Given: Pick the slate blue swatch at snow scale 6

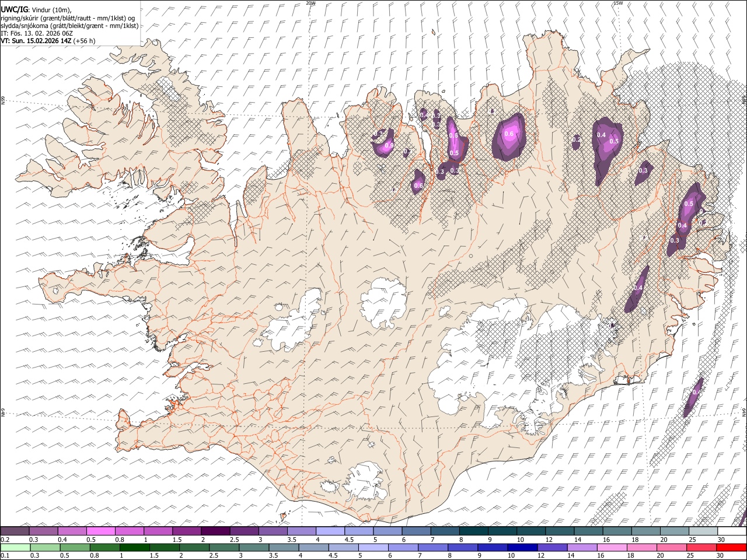Looking at the screenshot, I should (x=417, y=531).
